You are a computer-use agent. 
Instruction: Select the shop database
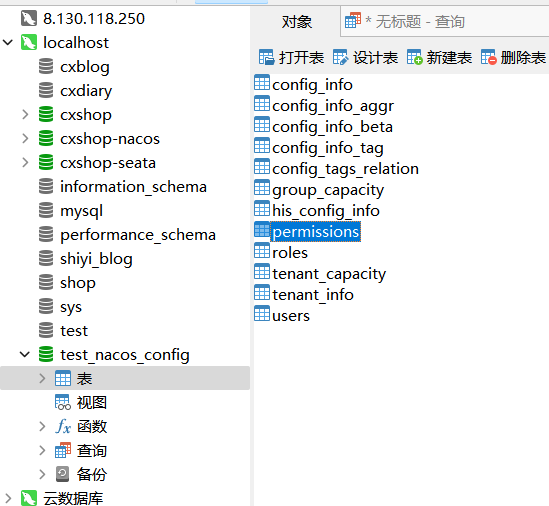[77, 283]
